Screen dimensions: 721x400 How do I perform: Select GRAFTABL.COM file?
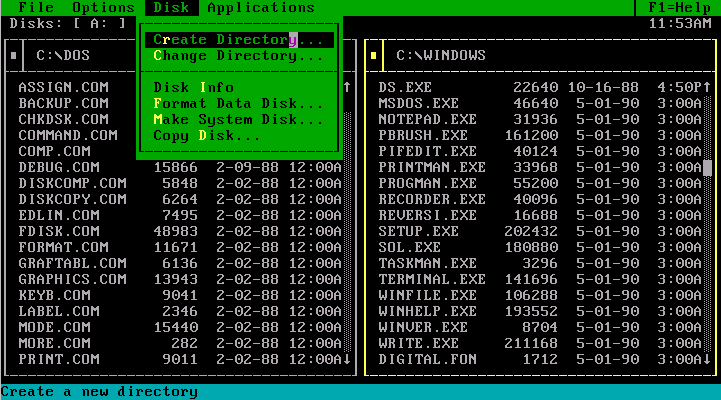point(181,263)
